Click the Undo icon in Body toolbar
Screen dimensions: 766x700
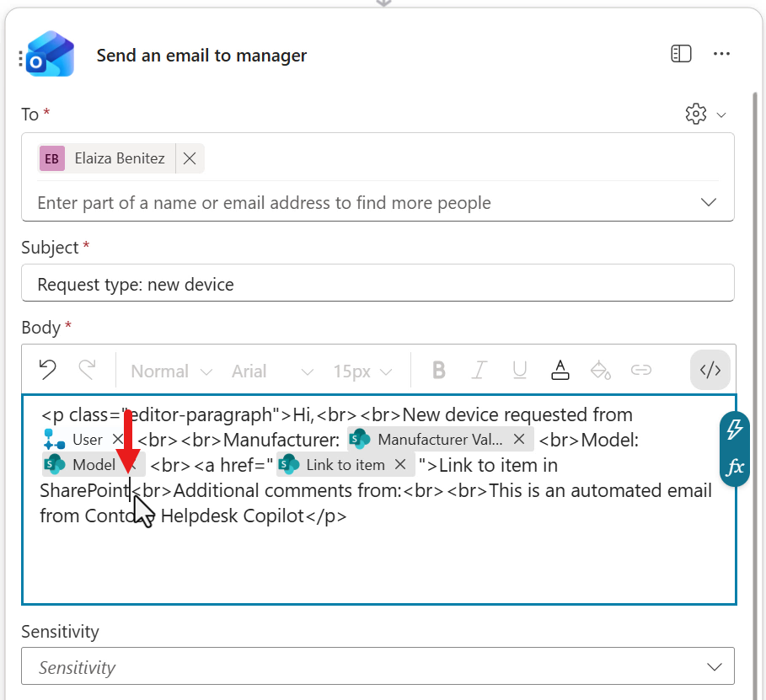tap(48, 370)
